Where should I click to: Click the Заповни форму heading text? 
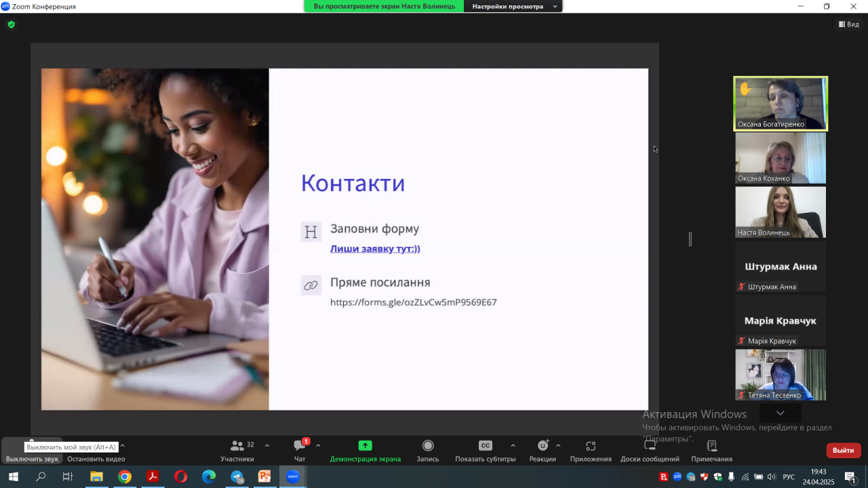(x=374, y=229)
